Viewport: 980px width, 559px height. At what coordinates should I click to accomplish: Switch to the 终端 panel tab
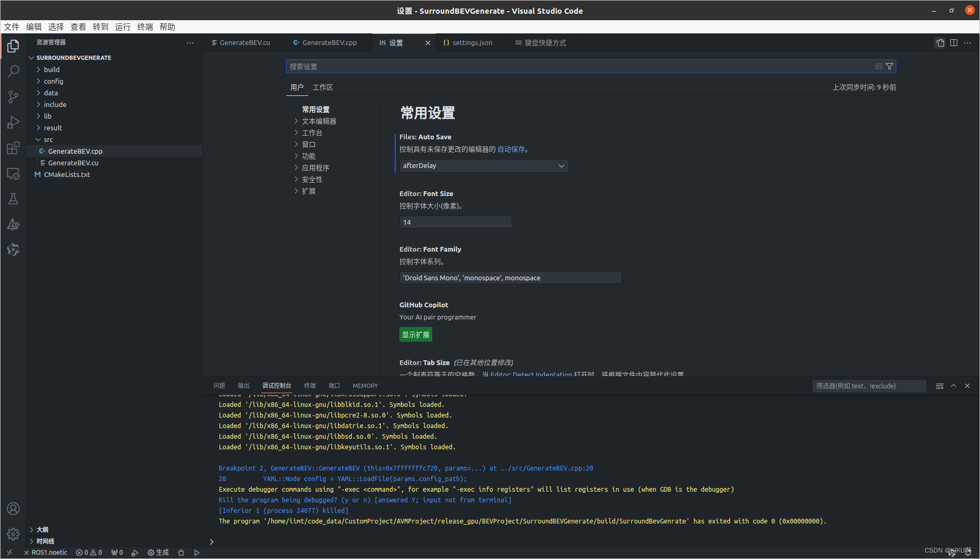click(x=309, y=386)
